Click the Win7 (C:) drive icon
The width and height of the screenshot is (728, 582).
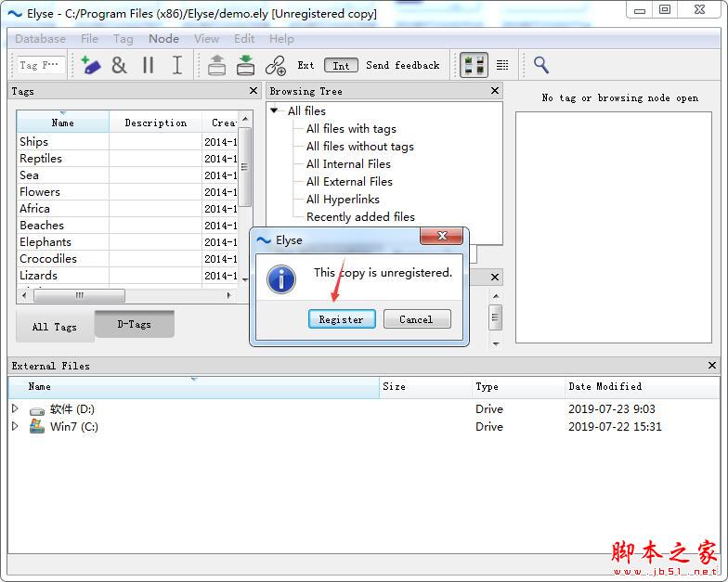pyautogui.click(x=37, y=426)
